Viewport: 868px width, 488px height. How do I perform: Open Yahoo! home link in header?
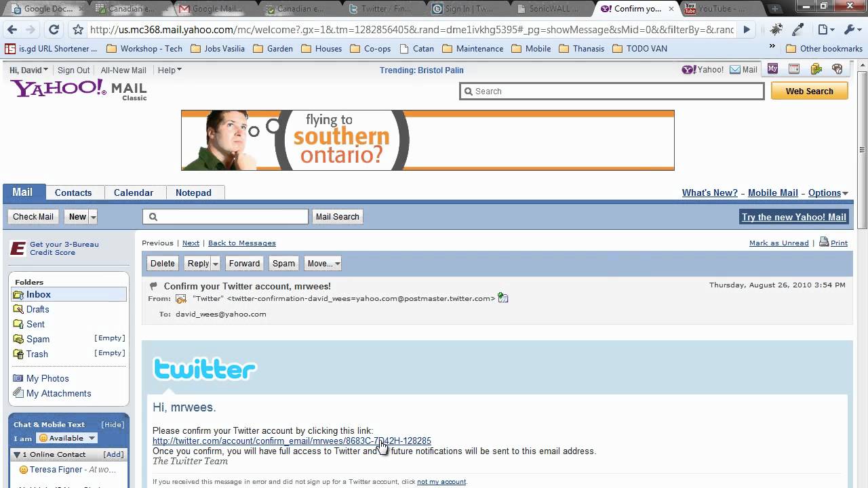[703, 70]
